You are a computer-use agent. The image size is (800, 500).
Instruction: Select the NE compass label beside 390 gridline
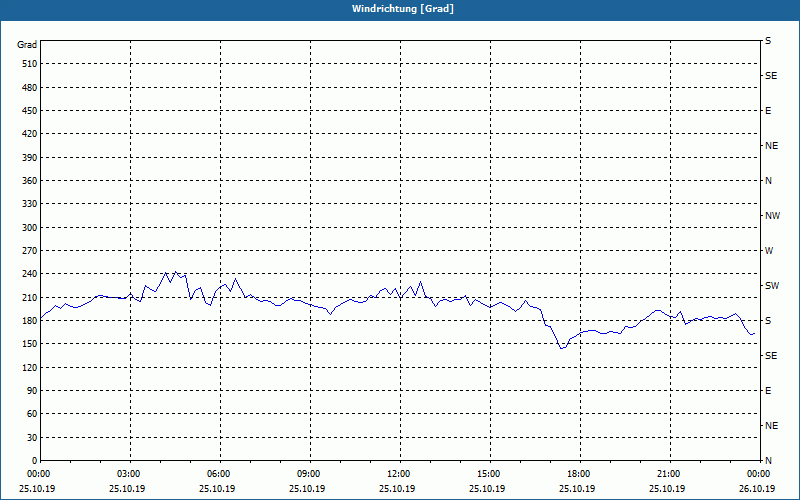(771, 146)
